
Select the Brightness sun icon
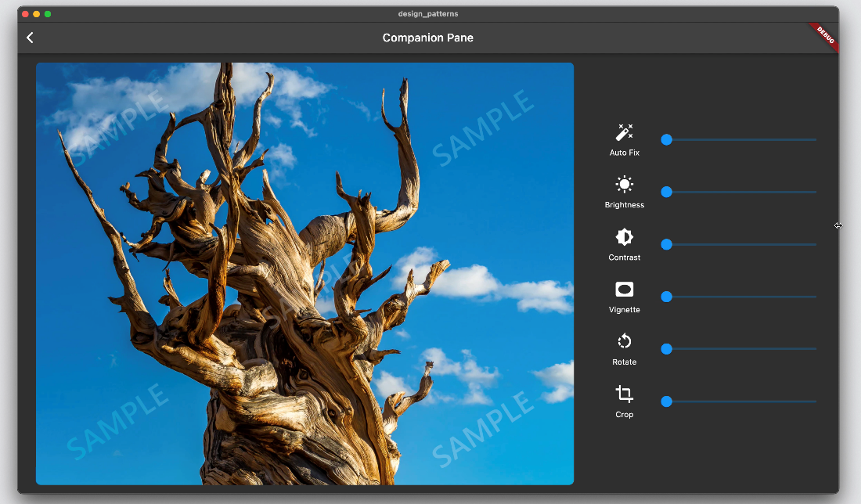[624, 185]
